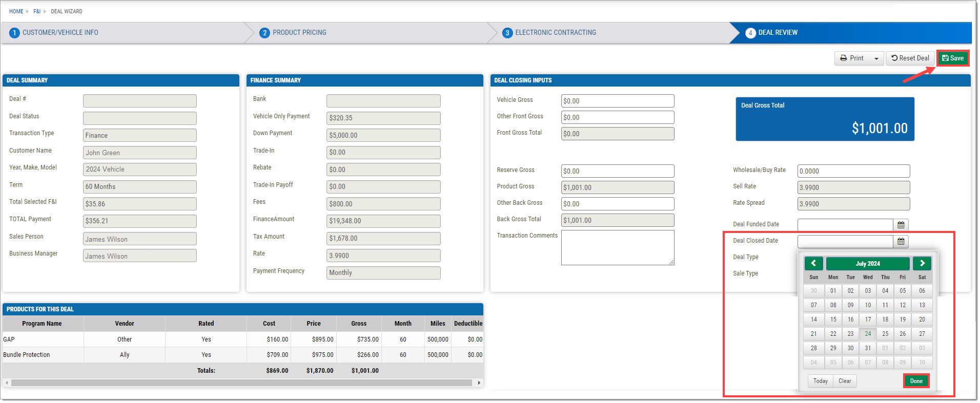The width and height of the screenshot is (980, 403).
Task: Select July 13 in the calendar
Action: point(922,305)
